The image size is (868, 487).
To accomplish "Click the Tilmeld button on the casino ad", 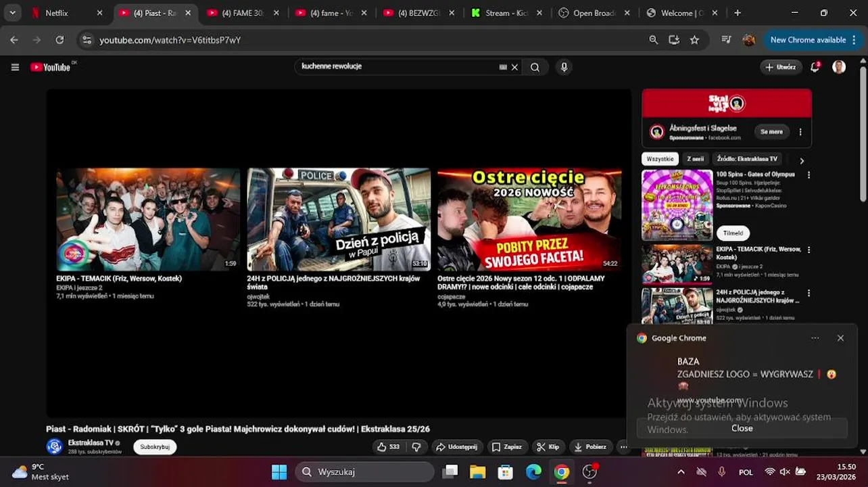I will click(733, 233).
